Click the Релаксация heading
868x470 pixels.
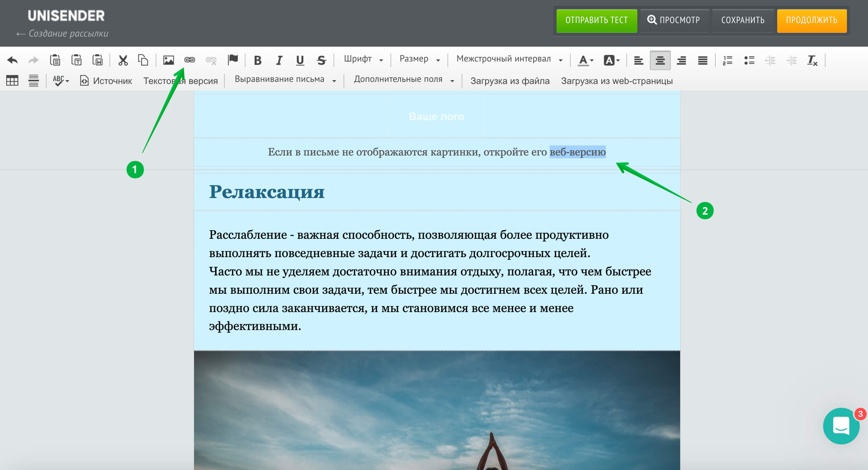(267, 192)
